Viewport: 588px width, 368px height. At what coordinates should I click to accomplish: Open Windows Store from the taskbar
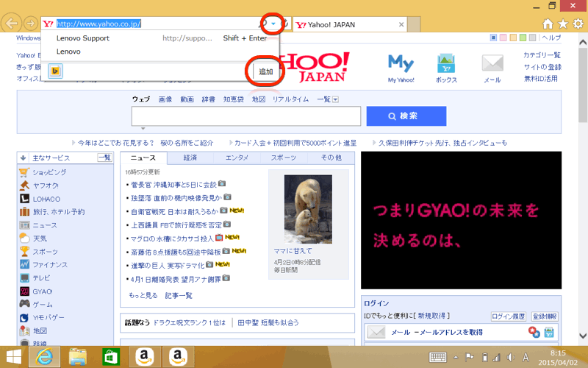click(111, 357)
